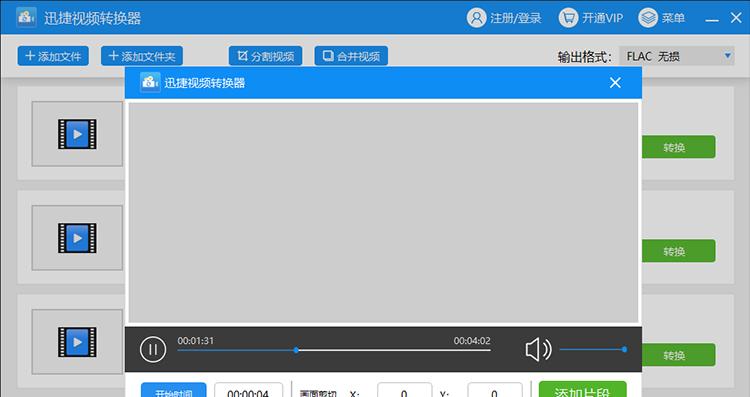Open the 菜单 layers menu icon
The image size is (750, 397).
pyautogui.click(x=648, y=18)
